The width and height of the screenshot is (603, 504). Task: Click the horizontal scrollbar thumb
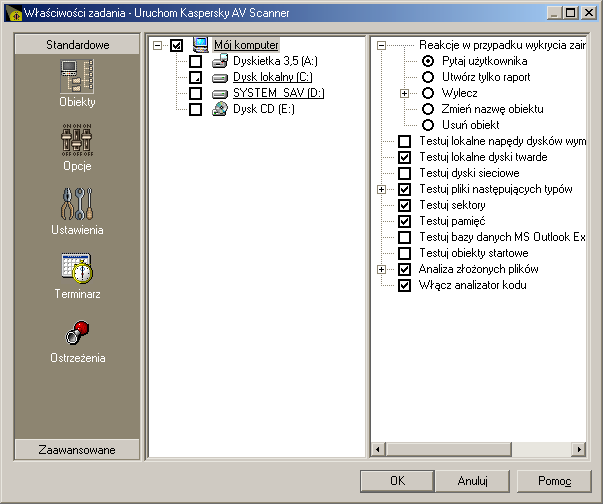coord(448,449)
